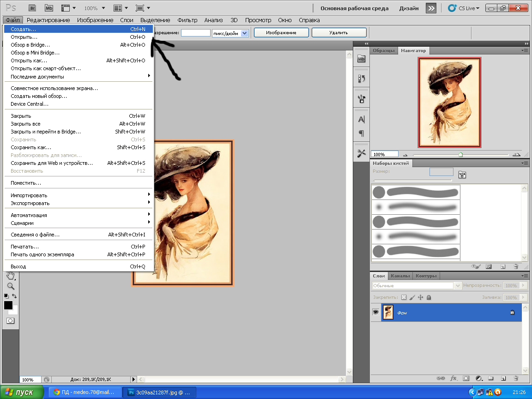Screen dimensions: 532x399
Task: Open the Tool Presets panel icon
Action: (x=362, y=153)
